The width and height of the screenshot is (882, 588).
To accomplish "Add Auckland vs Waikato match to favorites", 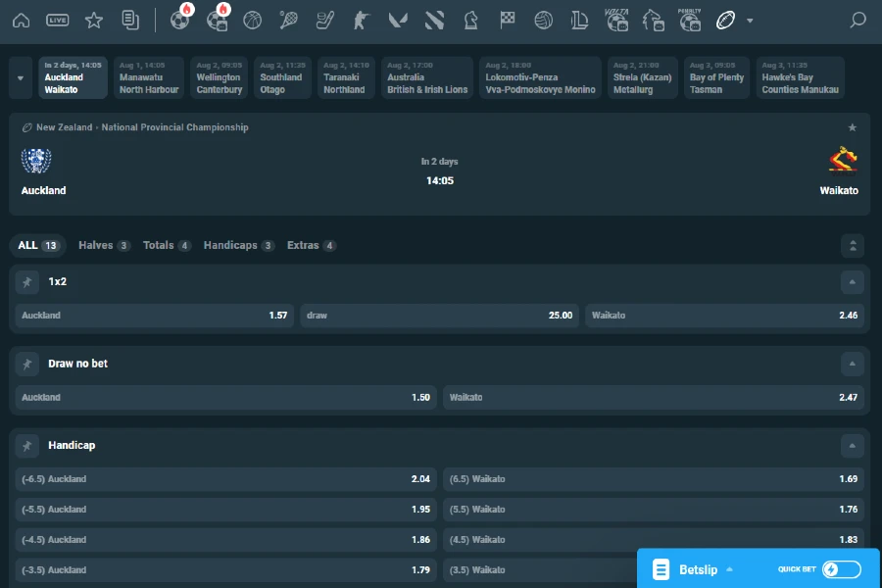I will point(852,127).
